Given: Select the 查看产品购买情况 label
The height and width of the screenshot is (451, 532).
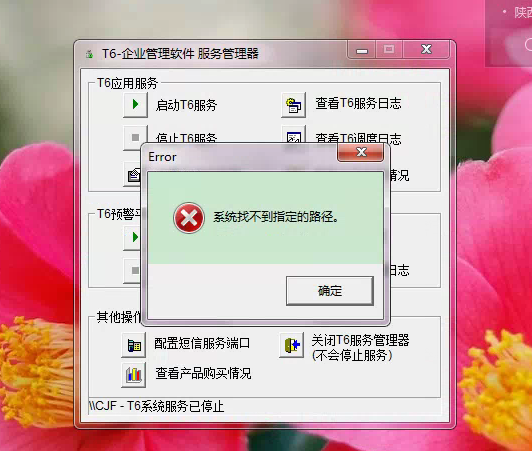Looking at the screenshot, I should [x=203, y=374].
